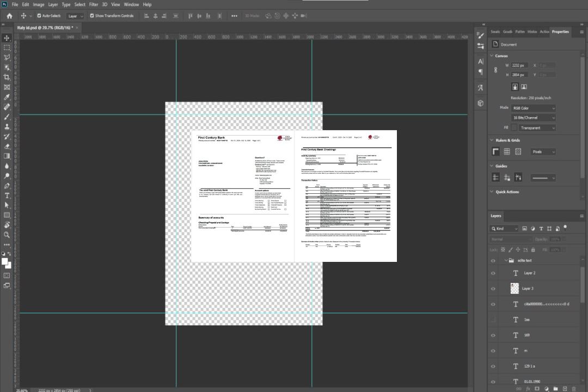Toggle Show Transform Controls checkbox
The width and height of the screenshot is (588, 392).
91,16
